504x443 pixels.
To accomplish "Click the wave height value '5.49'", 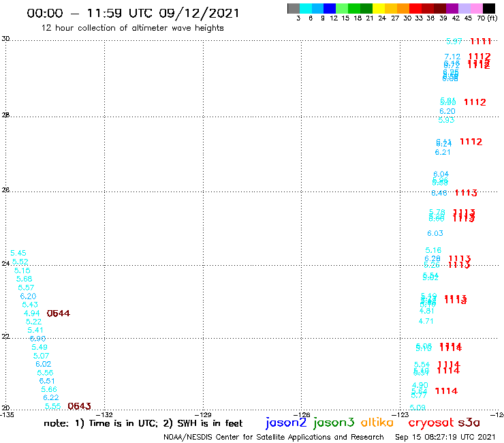I will (x=40, y=347).
